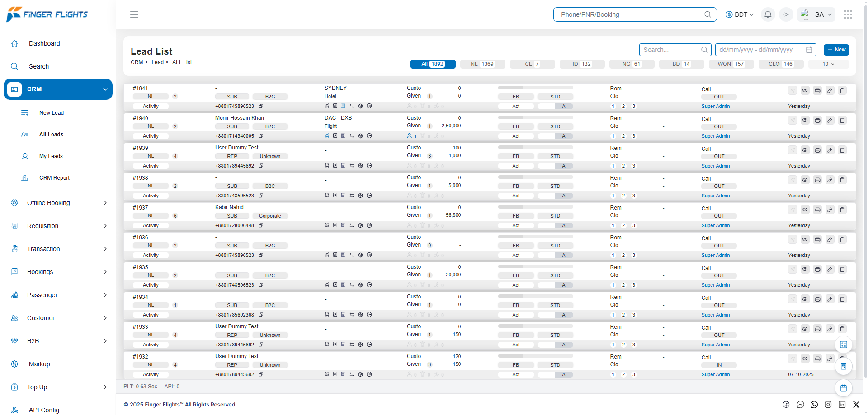Click the progress bar of lead #1935
Viewport: 868px width, 415px height.
pos(535,266)
